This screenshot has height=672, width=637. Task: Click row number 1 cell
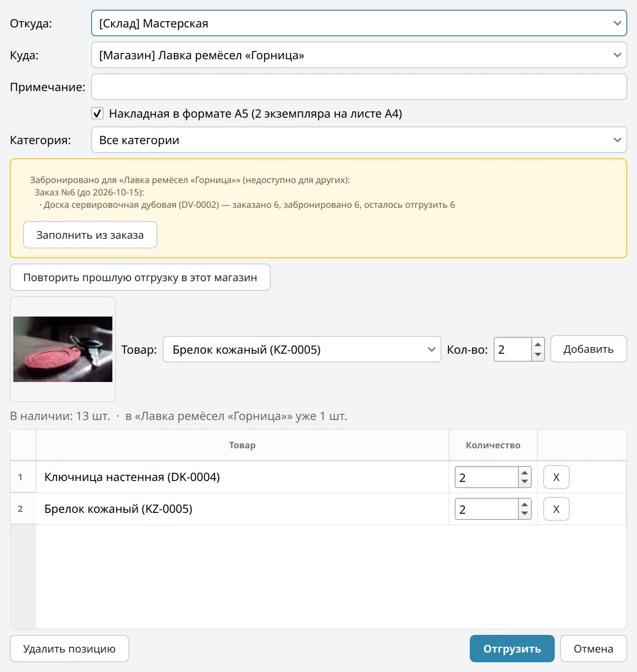tap(23, 477)
